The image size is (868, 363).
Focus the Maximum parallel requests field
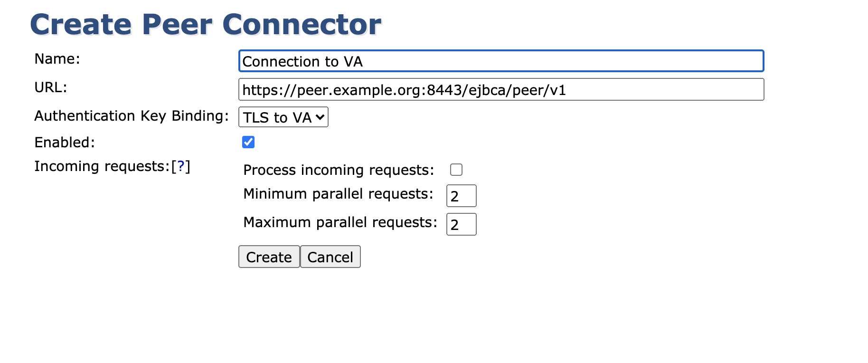point(461,224)
